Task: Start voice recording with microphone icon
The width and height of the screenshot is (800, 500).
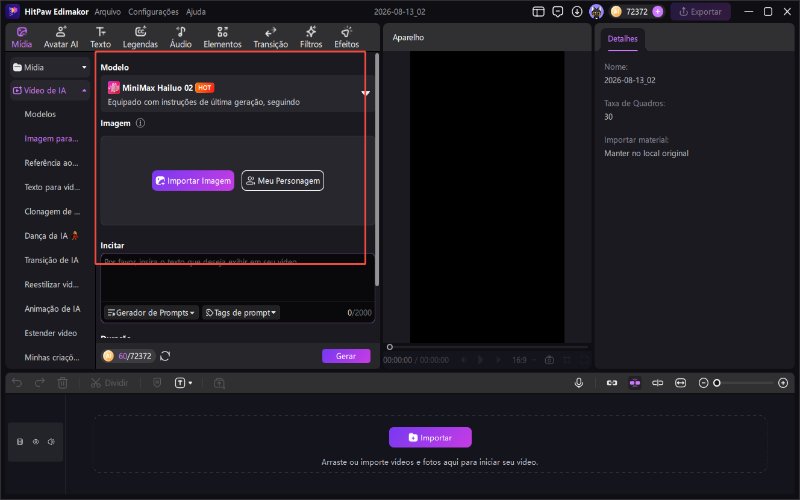Action: click(579, 383)
